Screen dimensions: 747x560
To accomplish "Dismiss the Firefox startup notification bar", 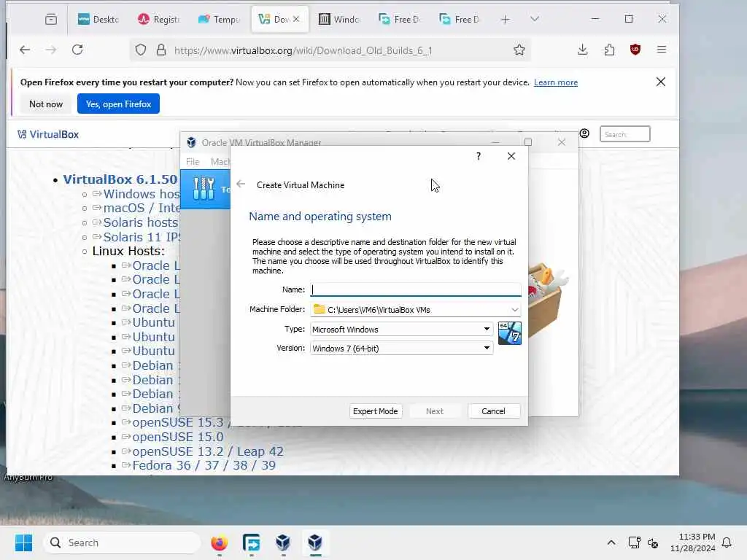I will (660, 82).
